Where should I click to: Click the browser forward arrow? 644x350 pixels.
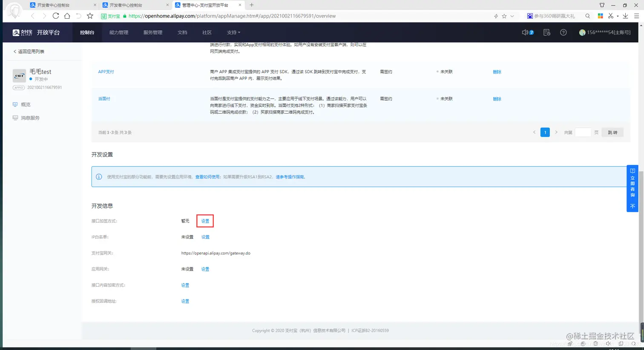44,16
